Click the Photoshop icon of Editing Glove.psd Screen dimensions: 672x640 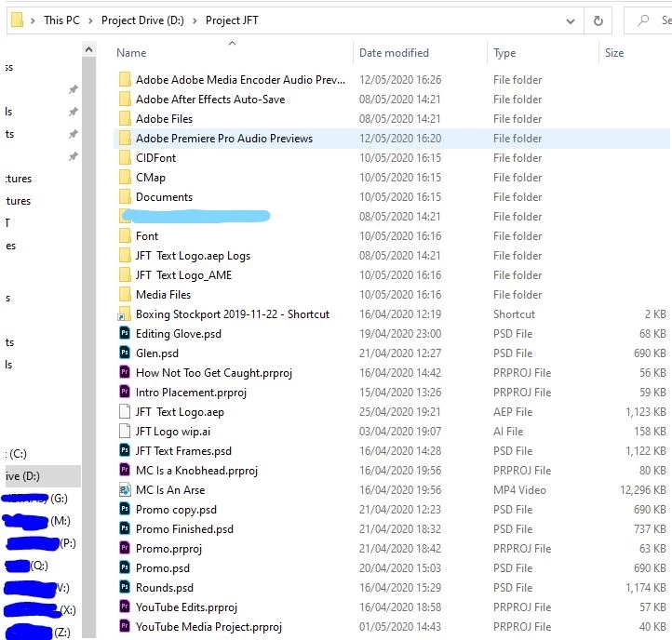coord(125,333)
